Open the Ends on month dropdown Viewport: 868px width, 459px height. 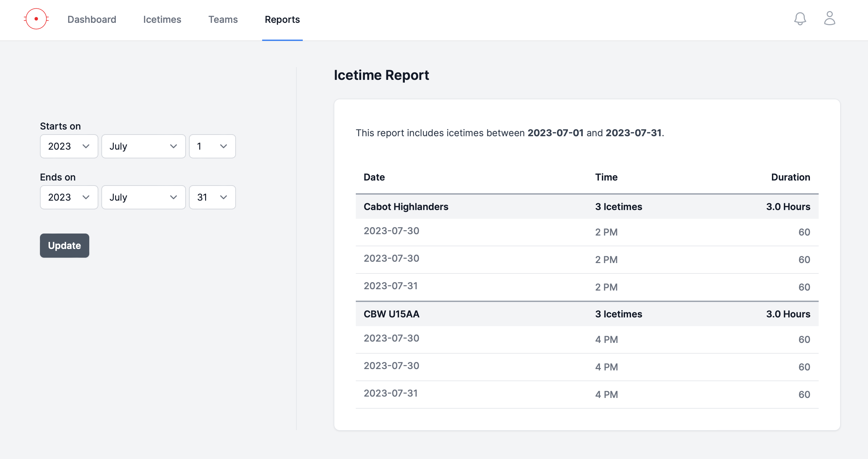[x=144, y=197]
